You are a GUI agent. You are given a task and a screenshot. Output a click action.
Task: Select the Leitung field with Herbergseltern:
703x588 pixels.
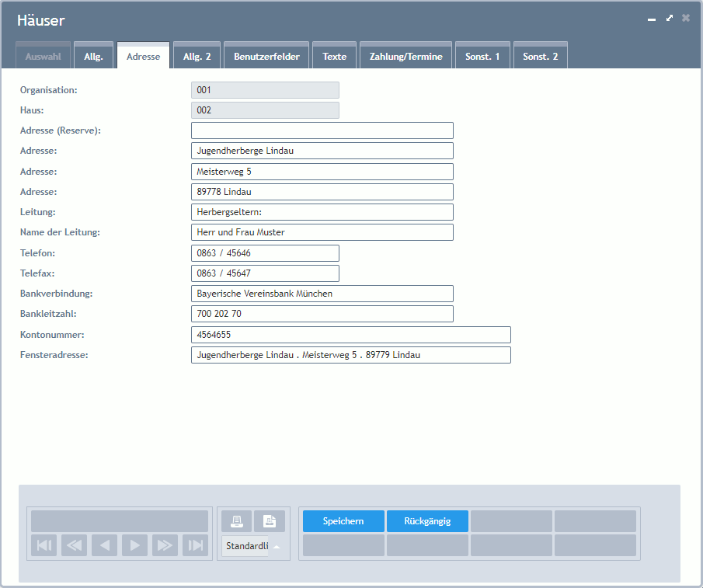322,212
